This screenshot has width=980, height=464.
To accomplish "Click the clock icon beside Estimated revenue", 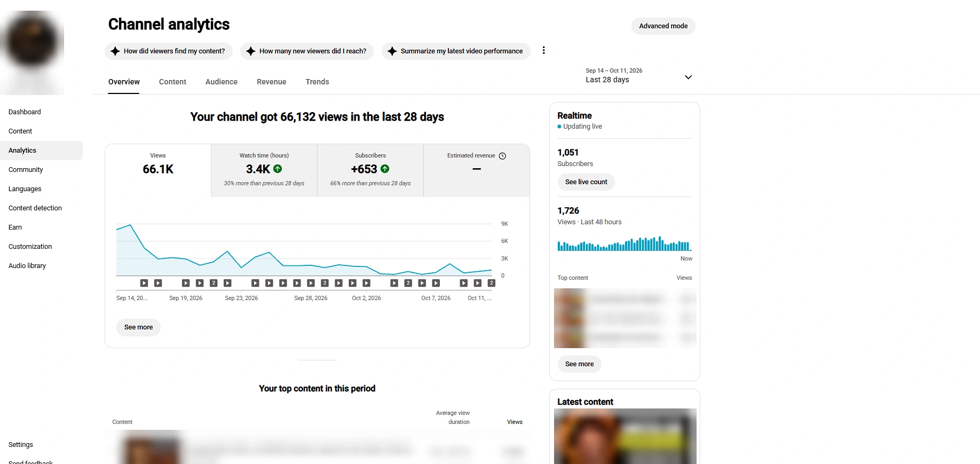I will (502, 156).
